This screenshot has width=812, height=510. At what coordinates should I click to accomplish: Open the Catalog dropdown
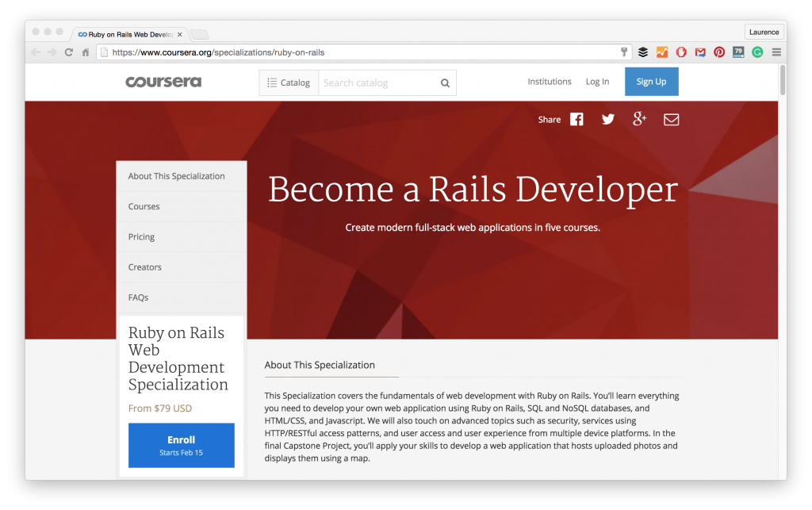click(x=289, y=82)
